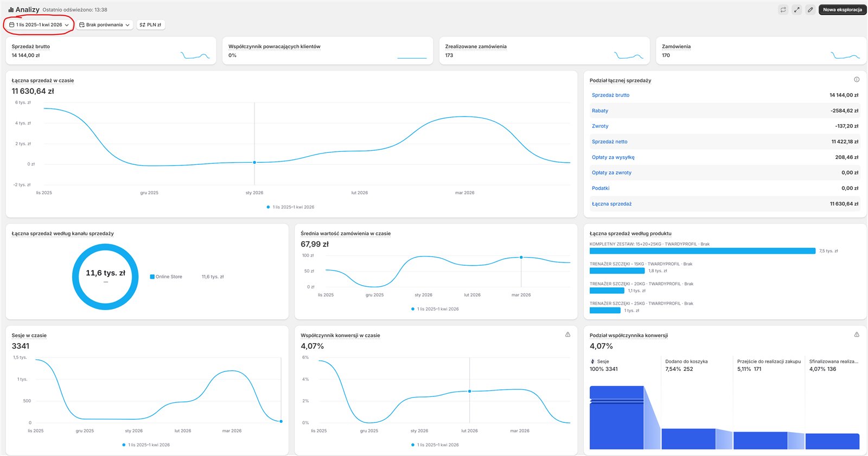Click the pencil edit dashboard icon

click(810, 10)
